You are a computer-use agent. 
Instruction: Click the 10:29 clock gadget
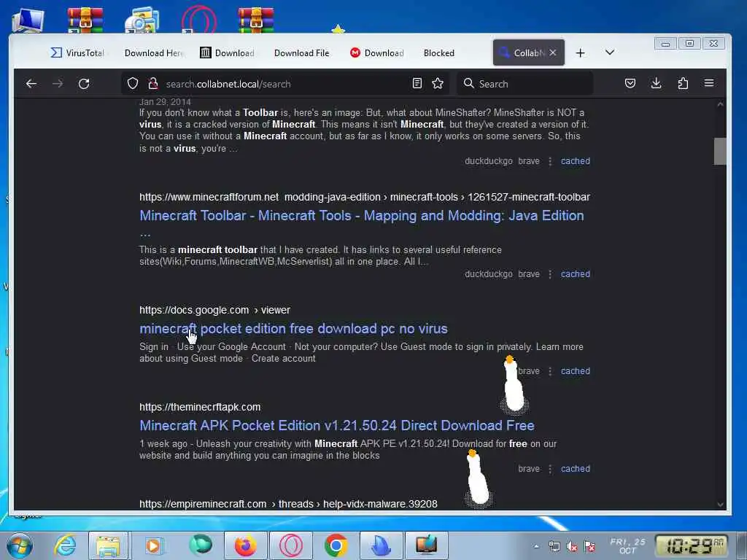tap(693, 545)
